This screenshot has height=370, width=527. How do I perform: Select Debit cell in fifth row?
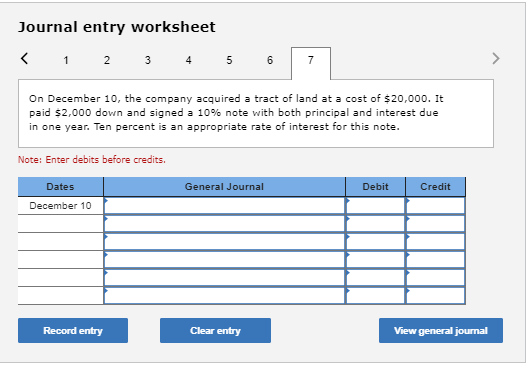[375, 278]
